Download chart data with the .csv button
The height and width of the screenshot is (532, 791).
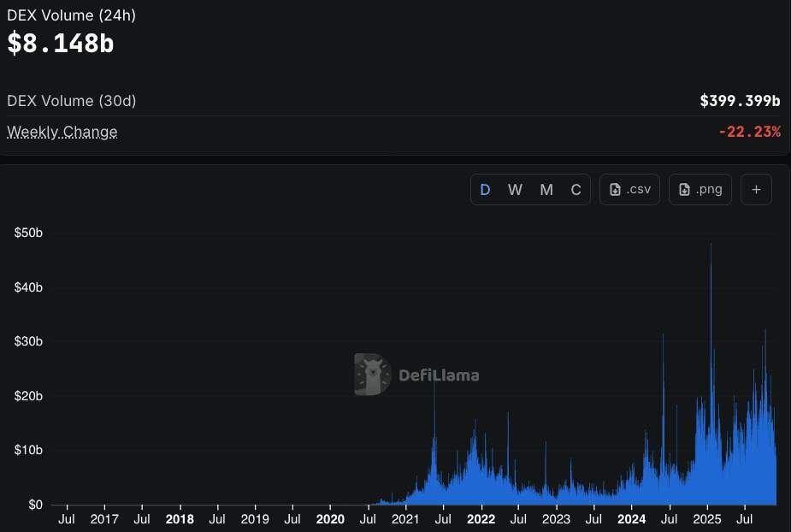tap(629, 190)
